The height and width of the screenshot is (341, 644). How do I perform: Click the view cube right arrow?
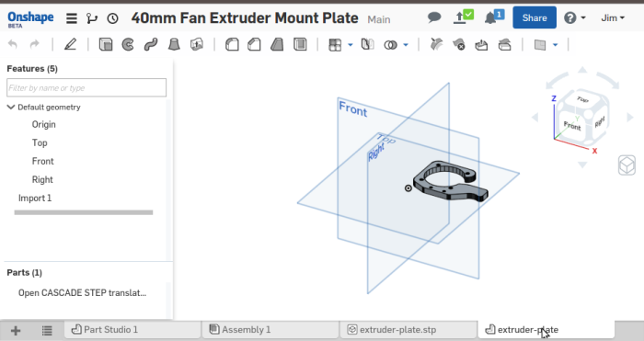click(630, 118)
